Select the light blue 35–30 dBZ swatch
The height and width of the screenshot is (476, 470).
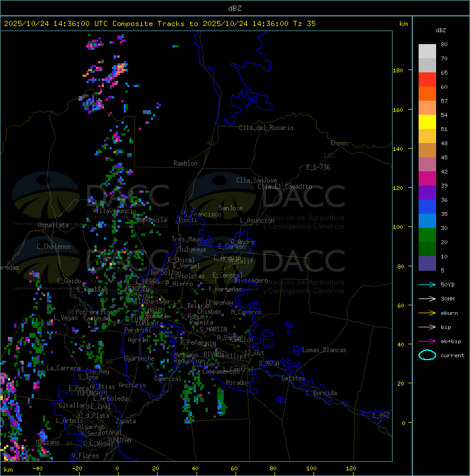coord(427,220)
